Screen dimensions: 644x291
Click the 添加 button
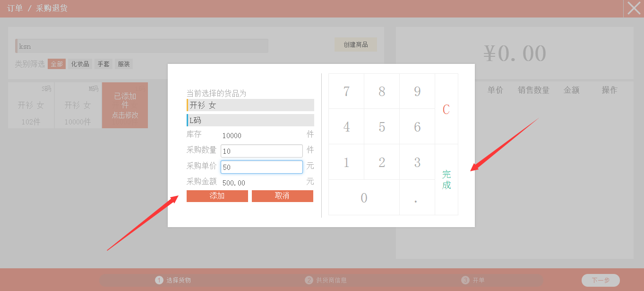pyautogui.click(x=217, y=196)
